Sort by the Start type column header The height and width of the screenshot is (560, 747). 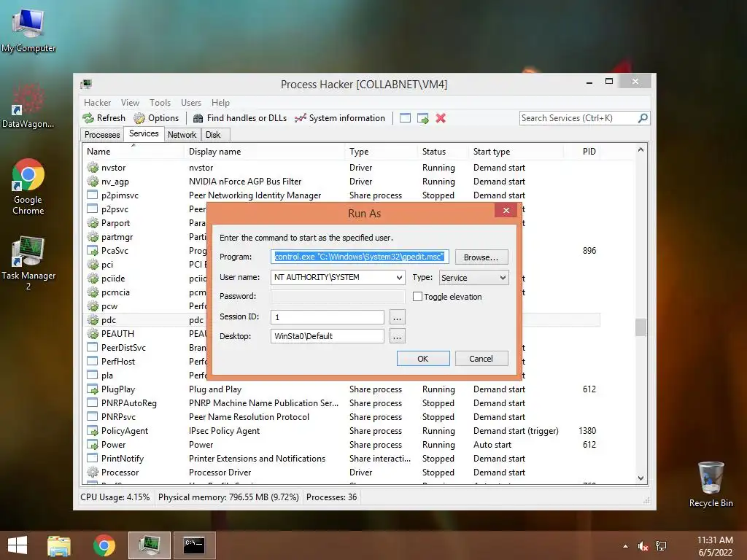(516, 152)
